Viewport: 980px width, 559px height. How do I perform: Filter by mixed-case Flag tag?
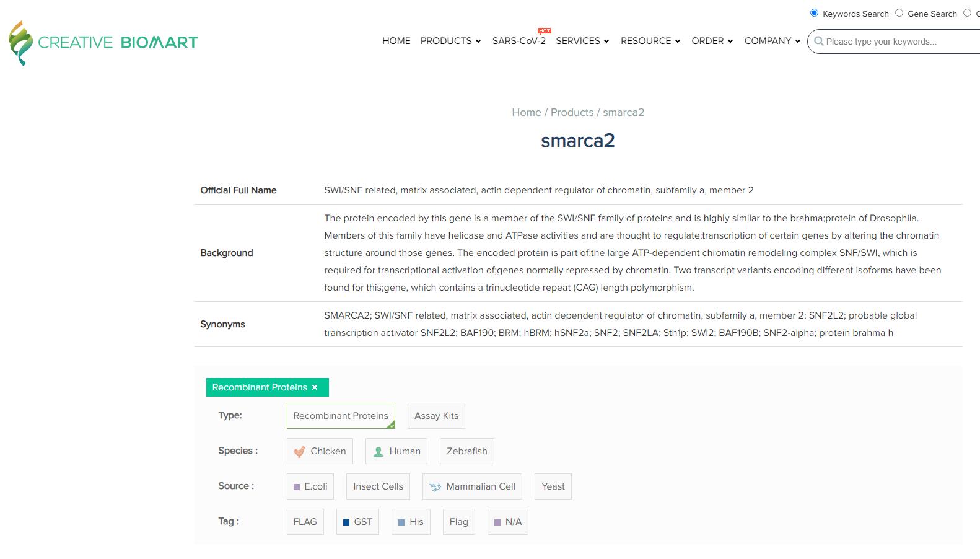click(459, 522)
